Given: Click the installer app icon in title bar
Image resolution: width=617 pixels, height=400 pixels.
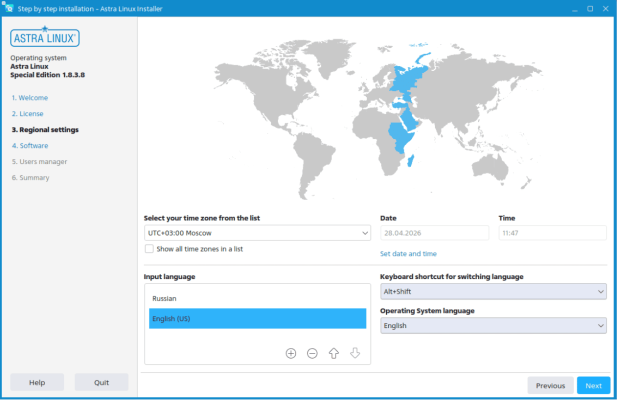Looking at the screenshot, I should 7,8.
